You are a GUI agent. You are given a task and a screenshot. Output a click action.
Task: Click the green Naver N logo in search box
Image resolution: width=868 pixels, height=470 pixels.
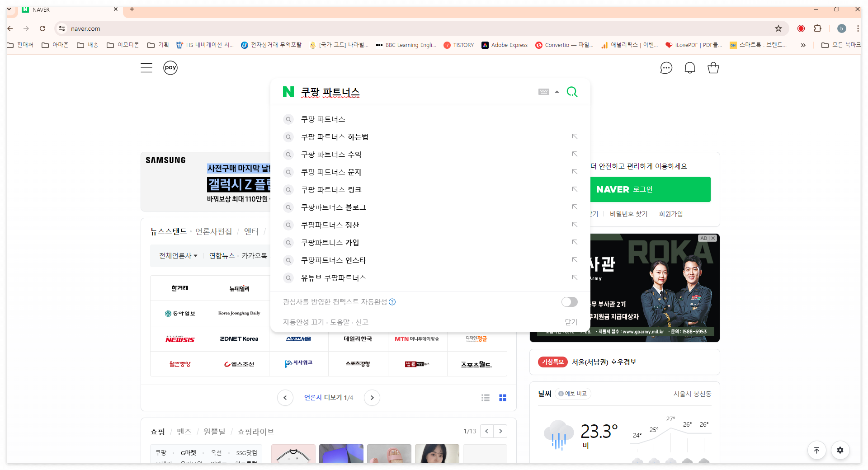click(x=288, y=92)
